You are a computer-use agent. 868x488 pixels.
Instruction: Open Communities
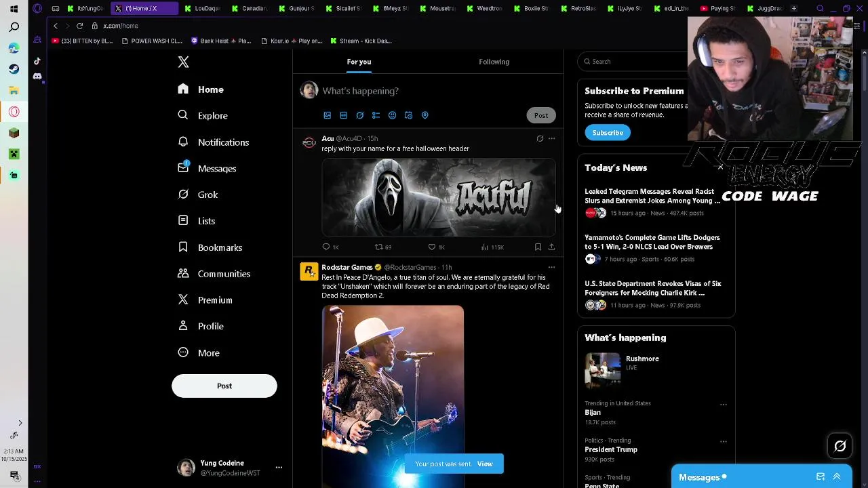coord(214,274)
